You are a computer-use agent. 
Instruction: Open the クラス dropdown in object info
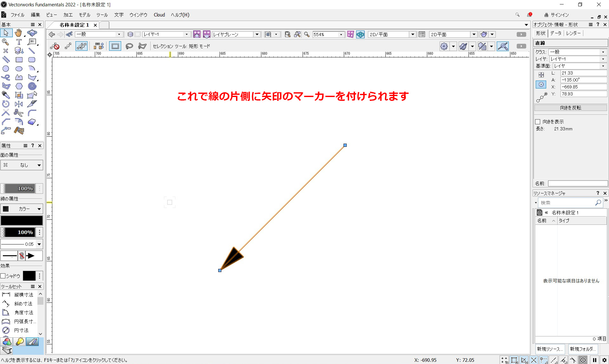pos(603,52)
